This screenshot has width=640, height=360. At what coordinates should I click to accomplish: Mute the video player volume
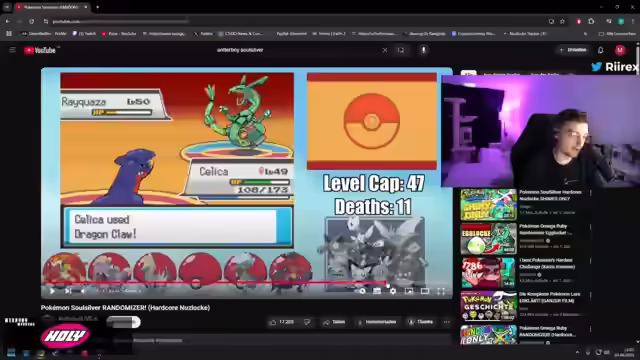pos(83,291)
